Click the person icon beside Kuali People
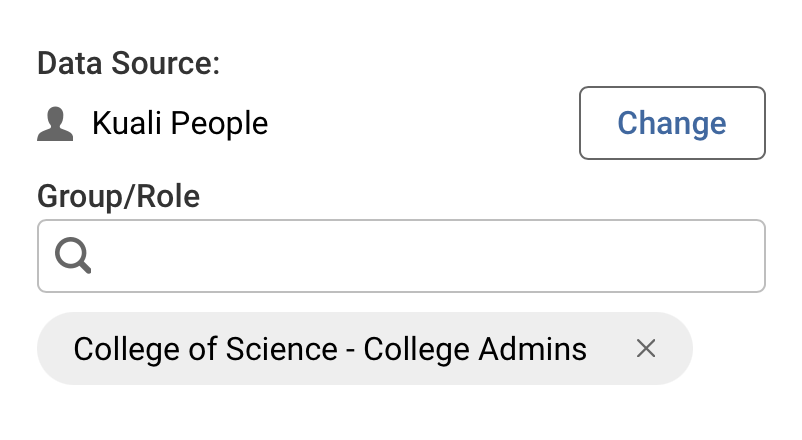Screen dimensions: 802x440 click(x=55, y=124)
